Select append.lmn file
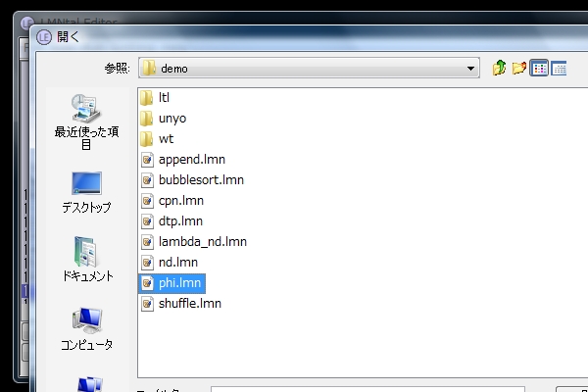 point(192,160)
